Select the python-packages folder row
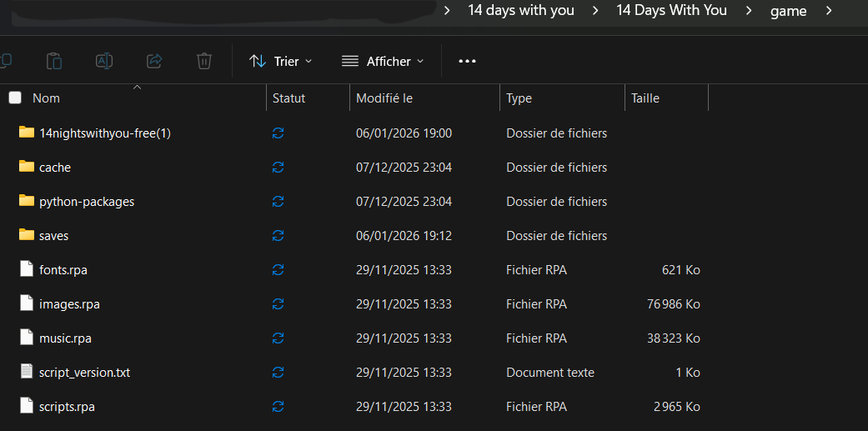 click(87, 202)
